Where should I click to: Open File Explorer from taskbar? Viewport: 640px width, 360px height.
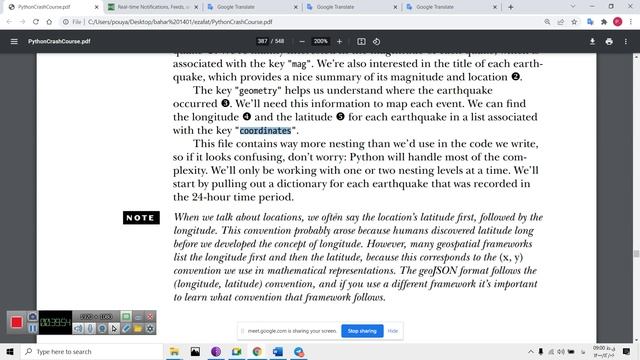pos(174,351)
